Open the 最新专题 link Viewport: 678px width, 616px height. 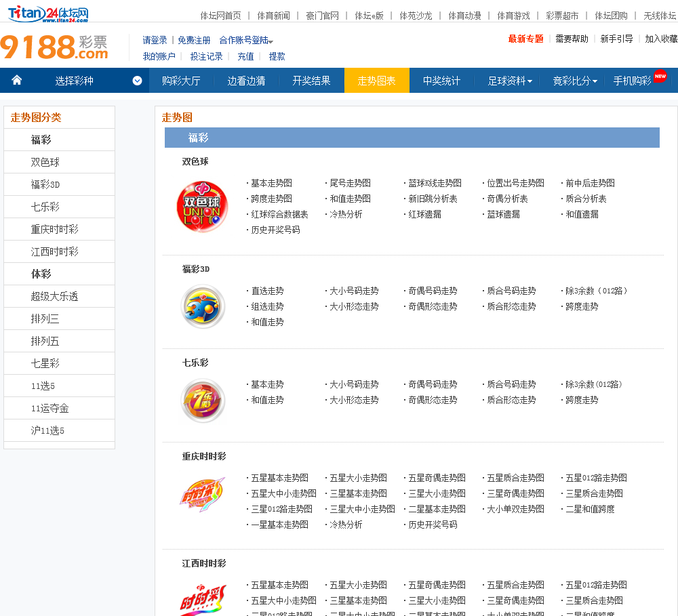pos(525,39)
